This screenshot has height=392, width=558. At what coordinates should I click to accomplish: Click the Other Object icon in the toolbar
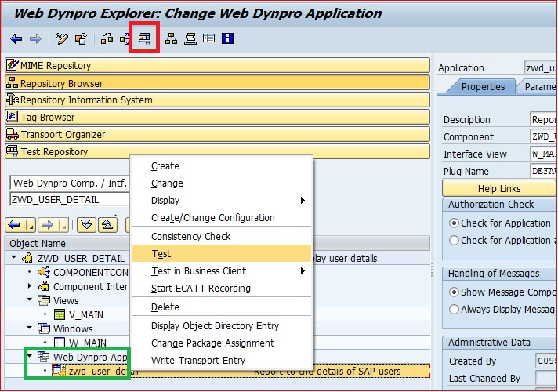(107, 38)
